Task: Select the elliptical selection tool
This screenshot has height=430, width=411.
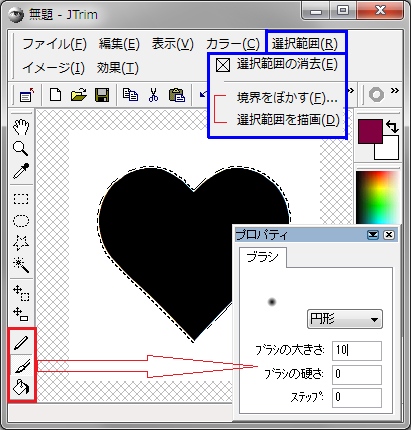Action: (21, 221)
